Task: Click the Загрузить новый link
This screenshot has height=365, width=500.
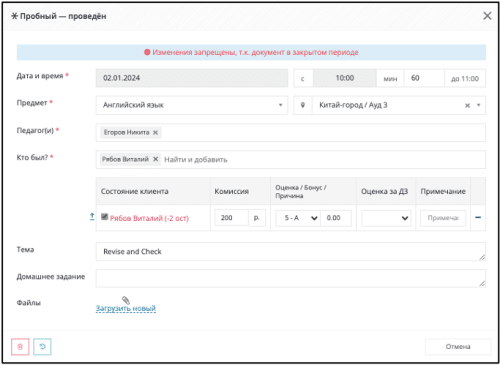Action: pyautogui.click(x=126, y=308)
